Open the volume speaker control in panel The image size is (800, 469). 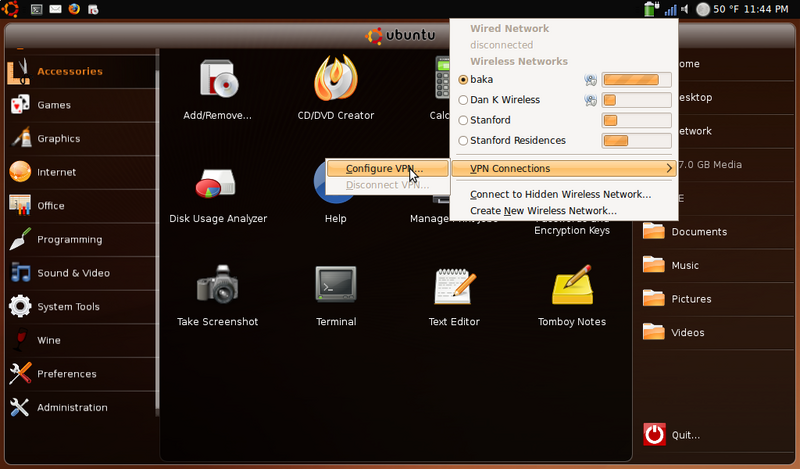685,9
